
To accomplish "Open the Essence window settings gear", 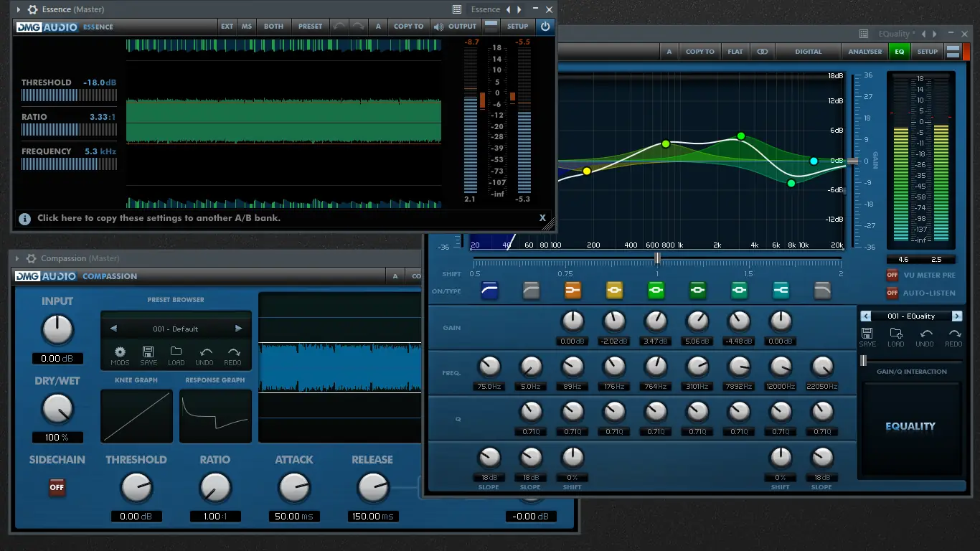I will click(32, 10).
